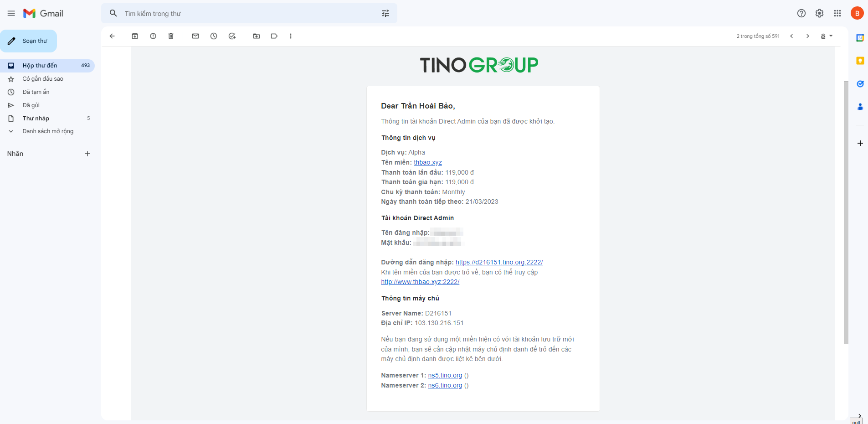
Task: Archive this email
Action: point(135,36)
